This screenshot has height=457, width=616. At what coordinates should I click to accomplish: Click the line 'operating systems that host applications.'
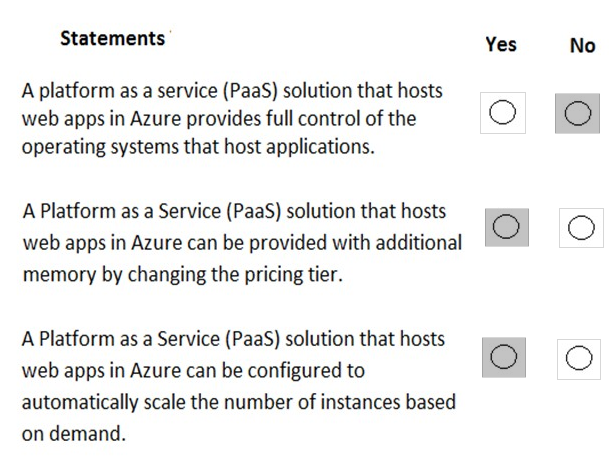(x=198, y=147)
